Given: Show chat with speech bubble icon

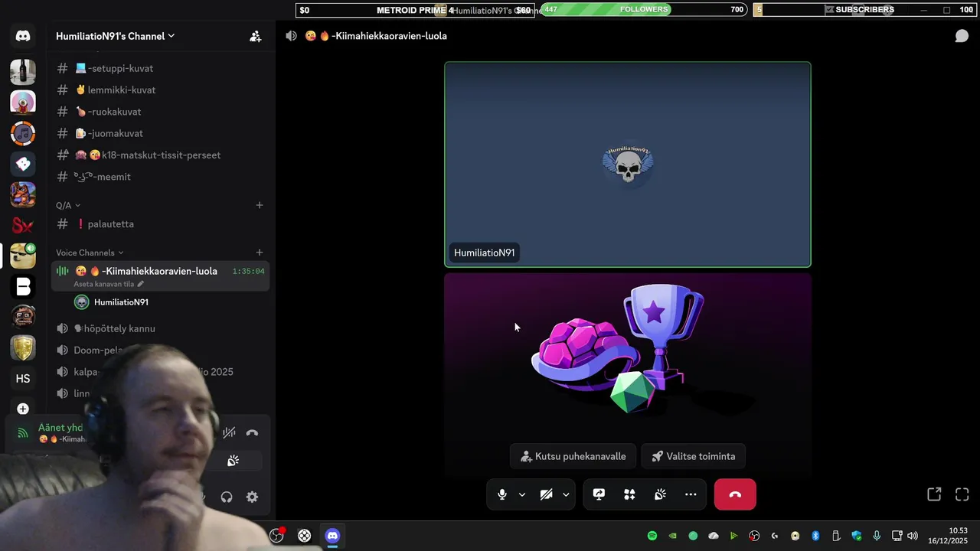Looking at the screenshot, I should coord(962,36).
